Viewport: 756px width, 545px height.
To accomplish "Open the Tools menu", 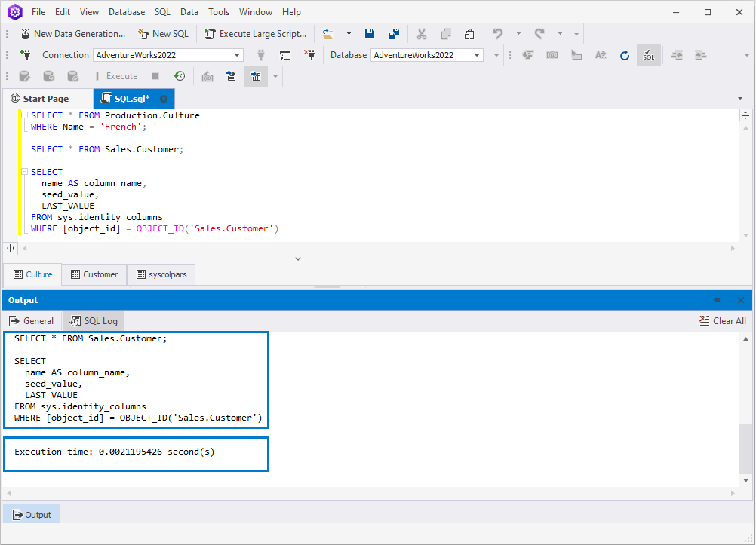I will tap(219, 12).
